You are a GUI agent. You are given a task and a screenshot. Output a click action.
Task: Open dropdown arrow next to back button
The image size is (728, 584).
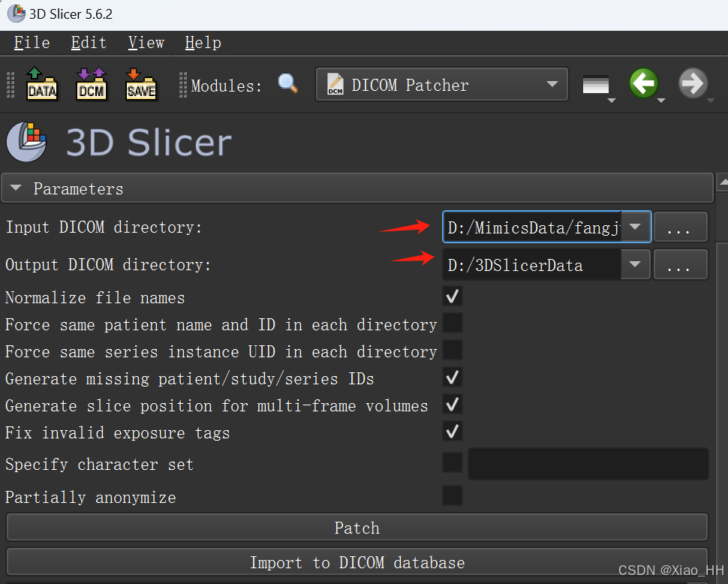click(x=662, y=101)
